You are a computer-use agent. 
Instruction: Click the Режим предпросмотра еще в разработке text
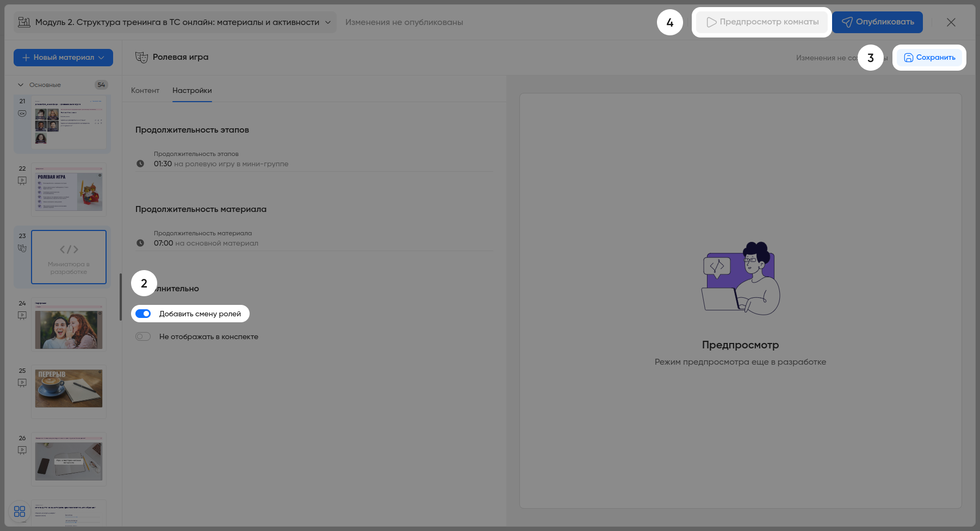tap(740, 362)
